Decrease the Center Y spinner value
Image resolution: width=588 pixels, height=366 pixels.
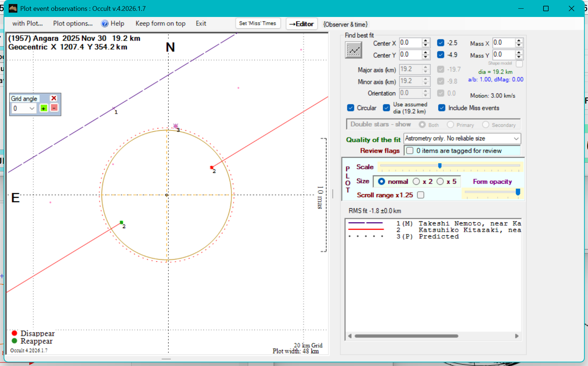point(426,57)
